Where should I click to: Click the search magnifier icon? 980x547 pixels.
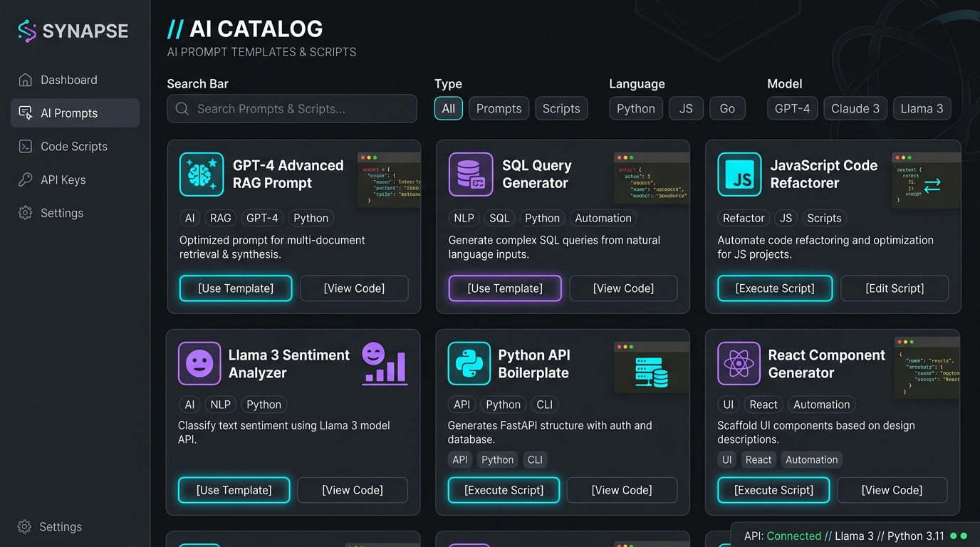182,109
